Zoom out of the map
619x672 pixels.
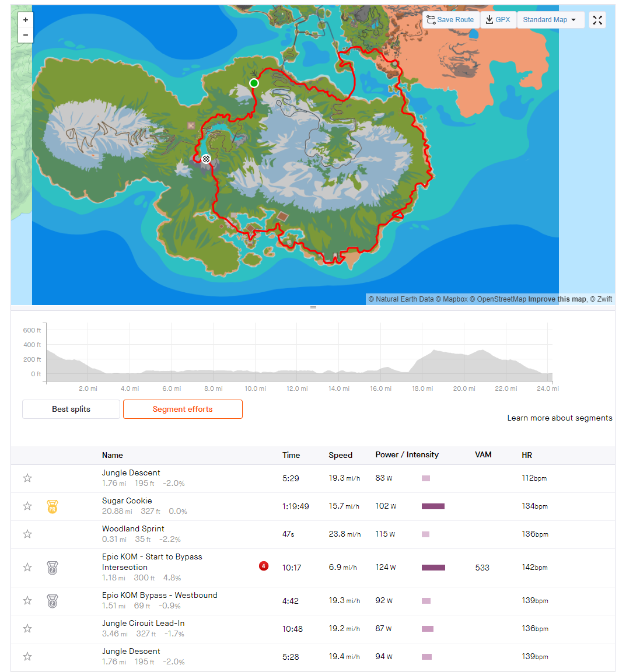tap(26, 35)
